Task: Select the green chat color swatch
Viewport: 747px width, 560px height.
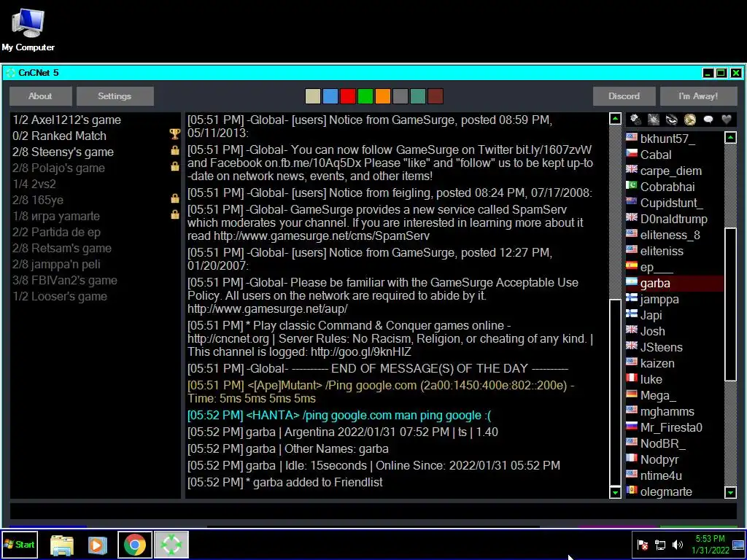Action: click(x=365, y=96)
